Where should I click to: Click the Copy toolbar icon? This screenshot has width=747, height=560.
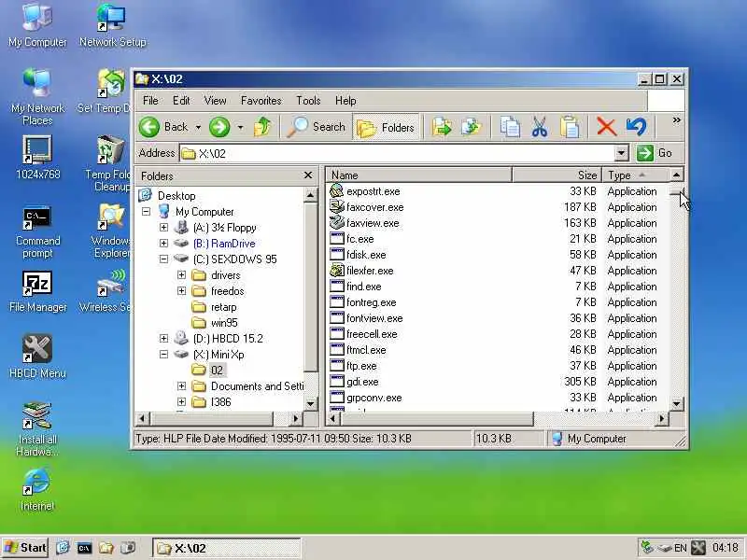tap(510, 127)
